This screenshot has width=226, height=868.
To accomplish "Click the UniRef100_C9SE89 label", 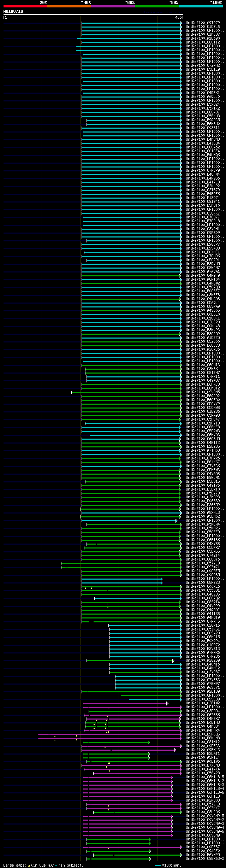I will click(203, 699).
